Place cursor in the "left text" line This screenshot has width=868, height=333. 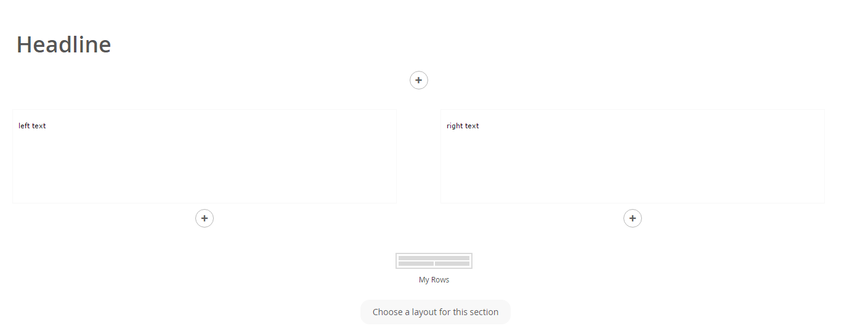point(32,126)
